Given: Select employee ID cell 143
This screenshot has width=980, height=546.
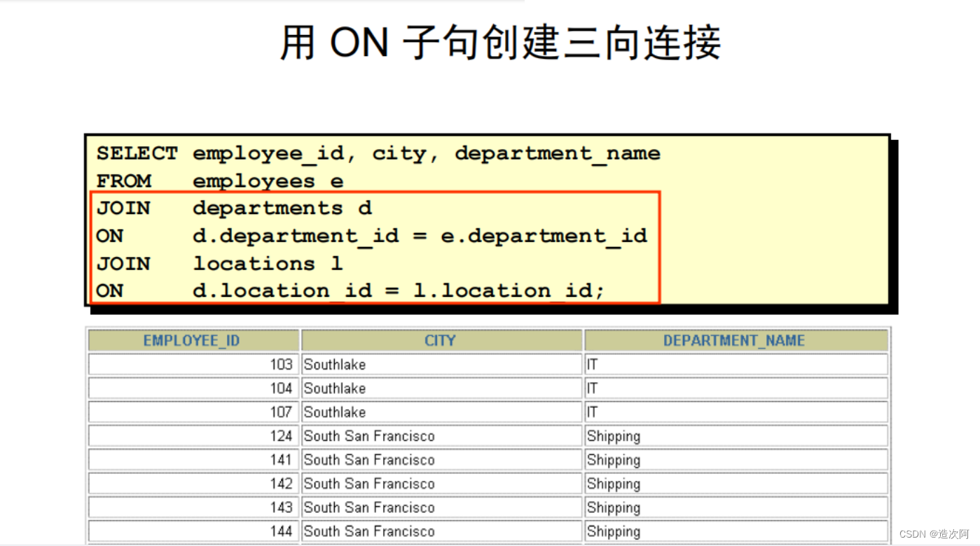Looking at the screenshot, I should coord(194,507).
